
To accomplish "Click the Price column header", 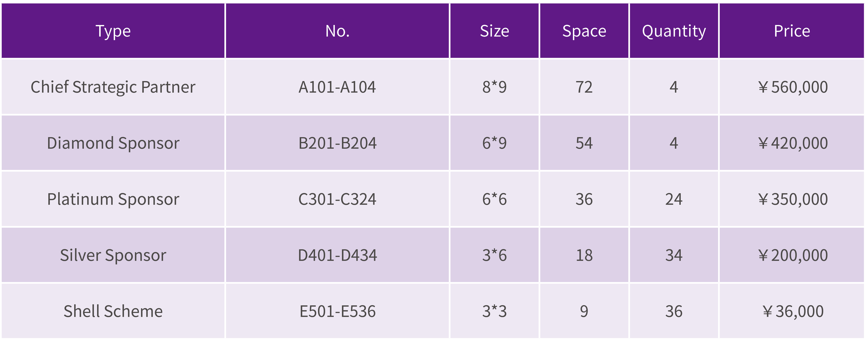I will pos(792,31).
